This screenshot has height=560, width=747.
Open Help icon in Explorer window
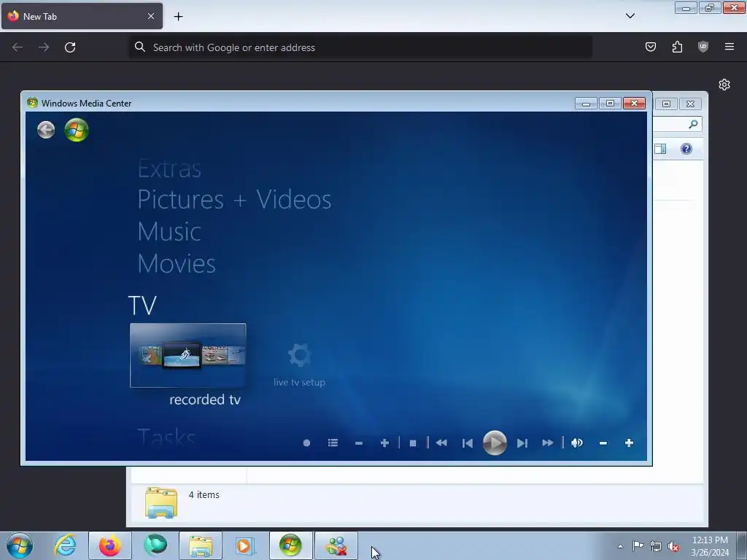[686, 149]
